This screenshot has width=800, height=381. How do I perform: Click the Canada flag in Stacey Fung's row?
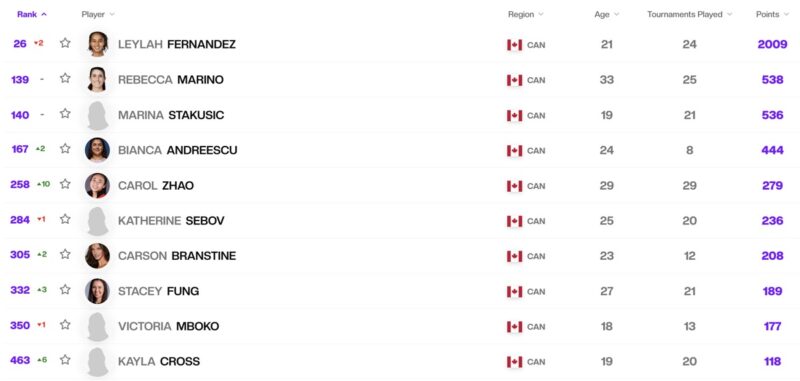[514, 292]
